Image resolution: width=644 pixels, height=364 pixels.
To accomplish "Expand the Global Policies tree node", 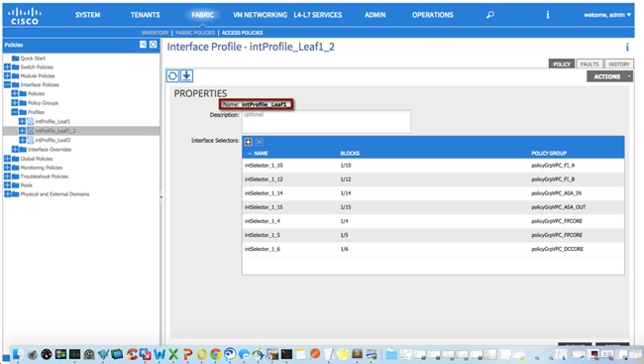I will click(x=7, y=159).
